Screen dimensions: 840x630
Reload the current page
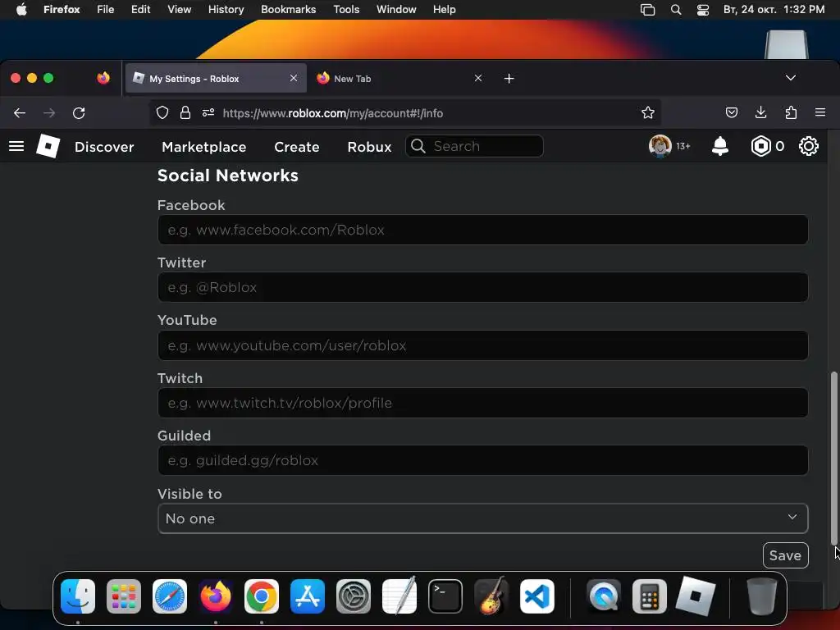[79, 113]
